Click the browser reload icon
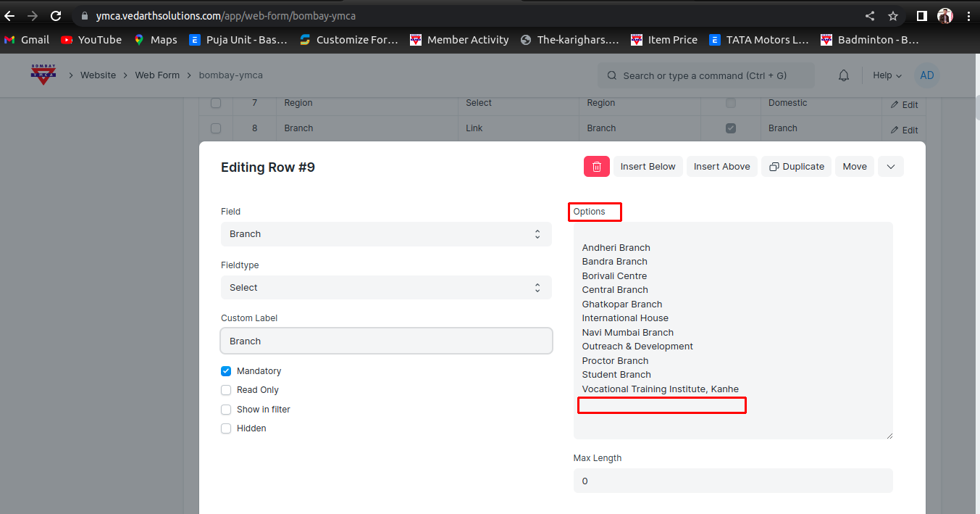Viewport: 980px width, 514px height. [x=56, y=15]
